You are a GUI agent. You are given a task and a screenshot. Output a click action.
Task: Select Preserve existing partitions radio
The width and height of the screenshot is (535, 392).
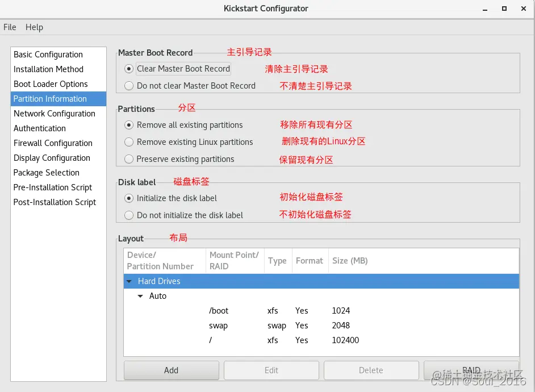128,159
